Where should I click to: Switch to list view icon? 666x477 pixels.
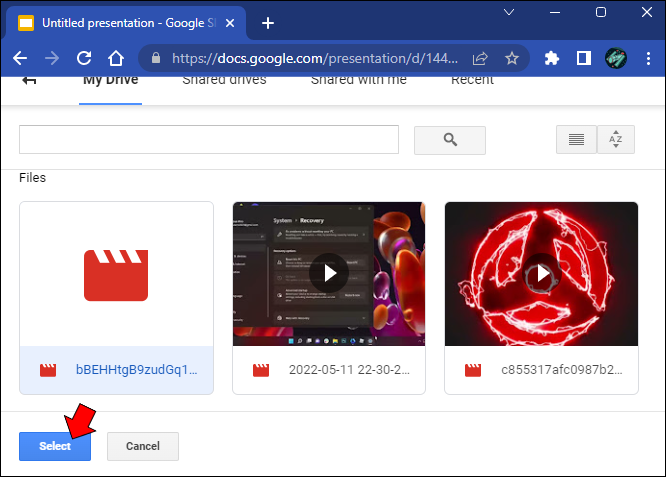click(576, 139)
